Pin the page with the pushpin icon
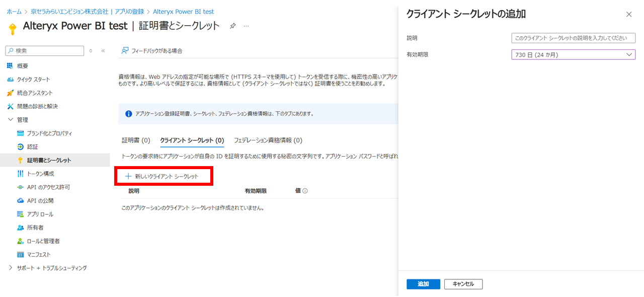The image size is (644, 297). (x=232, y=26)
